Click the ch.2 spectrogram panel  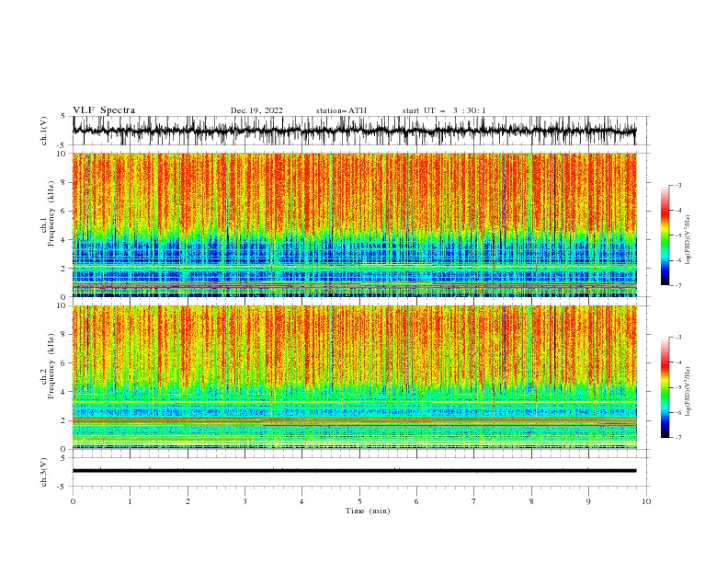pyautogui.click(x=354, y=377)
